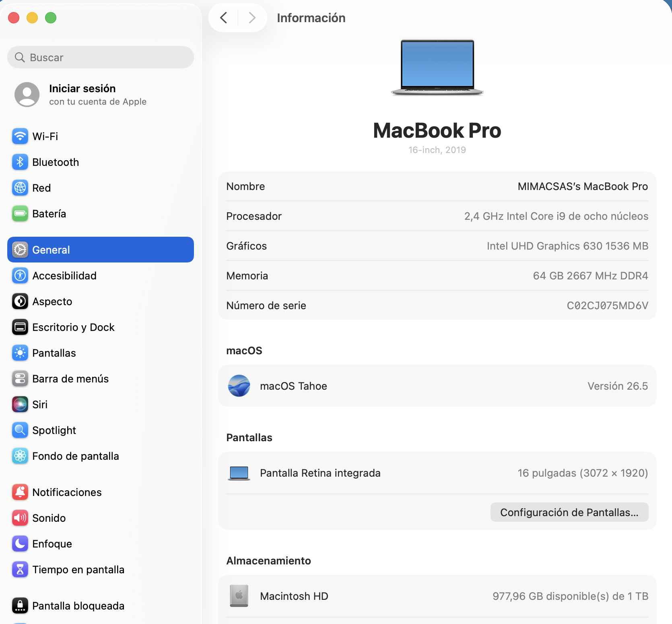This screenshot has width=672, height=624.
Task: Click the 16-inch, 2019 model subtitle
Action: coord(437,150)
